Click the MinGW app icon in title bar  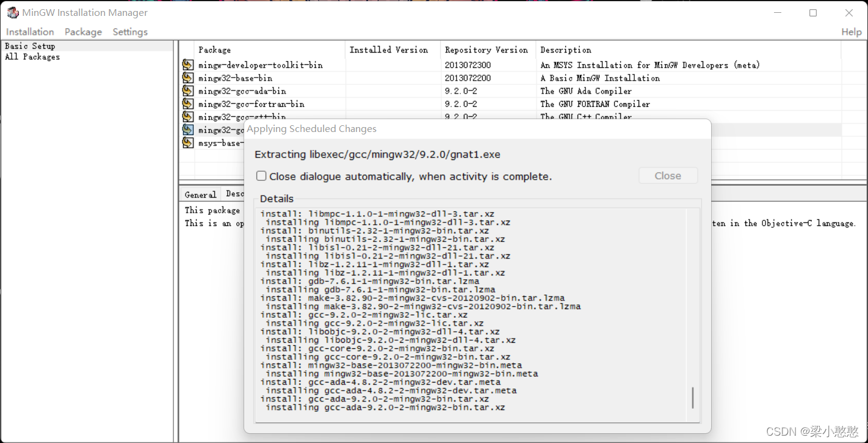click(x=13, y=13)
